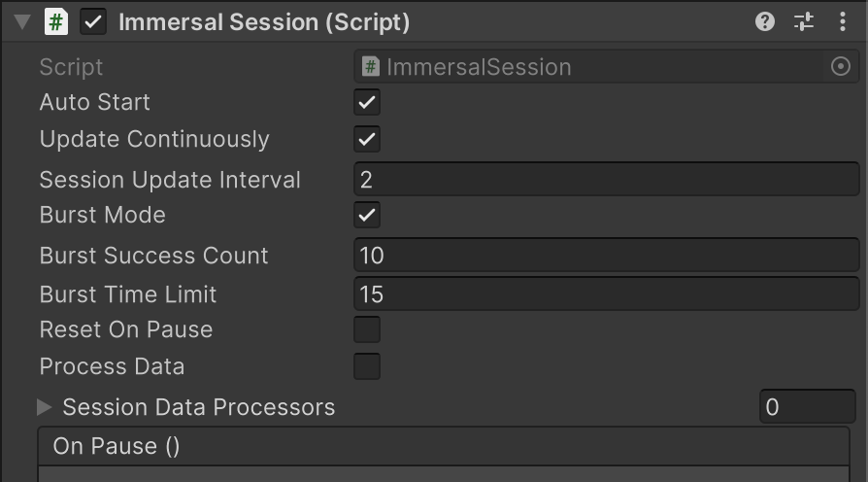Click Burst Success Count value field

tap(607, 255)
